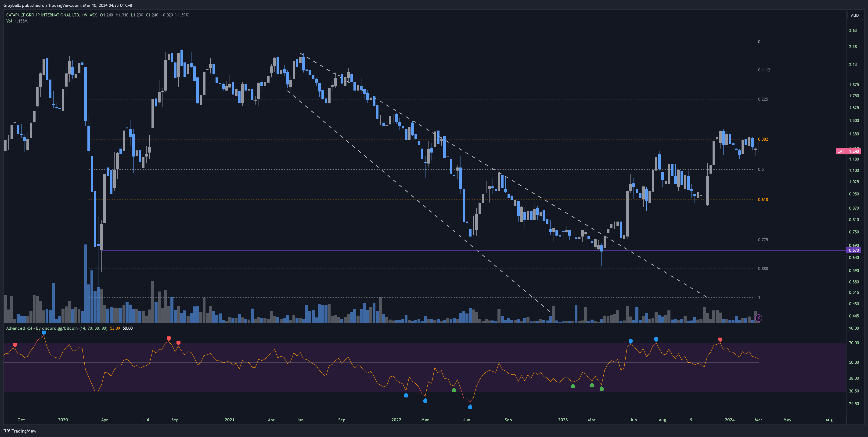The height and width of the screenshot is (437, 868).
Task: Click the Aug label at far right of time axis
Action: point(828,420)
